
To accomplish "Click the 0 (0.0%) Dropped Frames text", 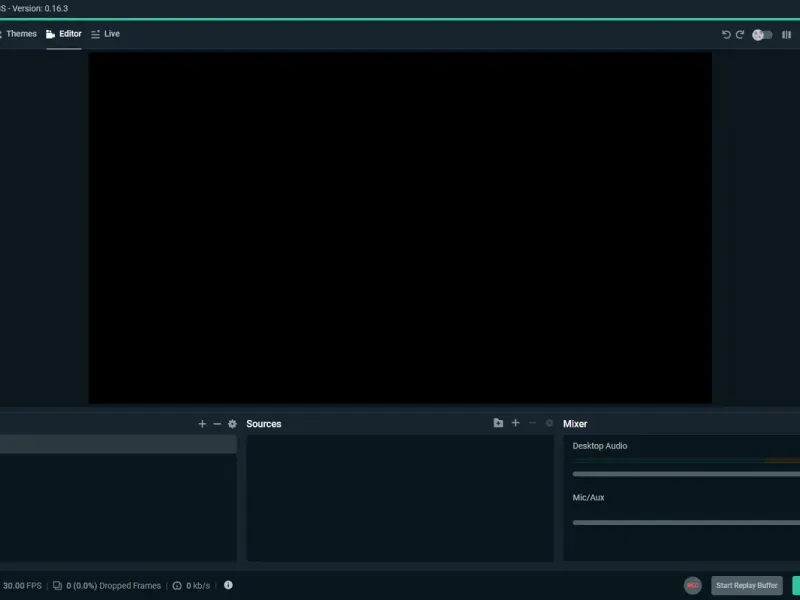I will point(113,586).
